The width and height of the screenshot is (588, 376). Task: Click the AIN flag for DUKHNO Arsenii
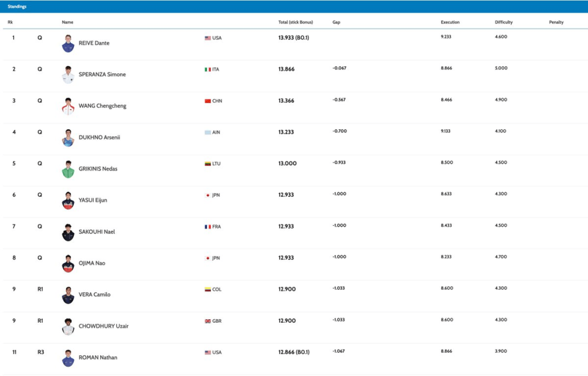[208, 133]
